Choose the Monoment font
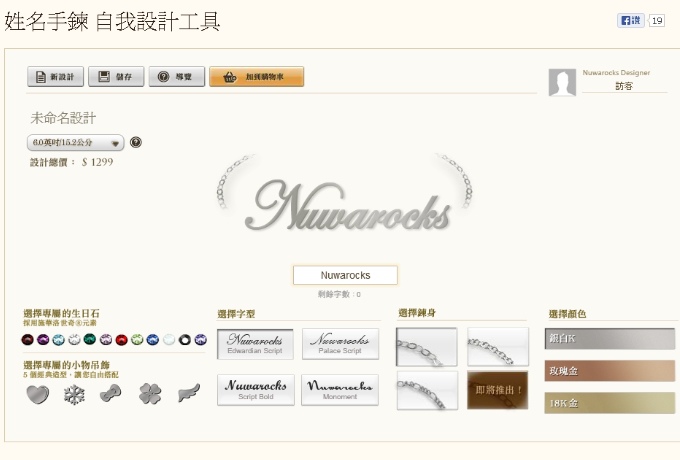Viewport: 680px width, 460px height. coord(340,390)
